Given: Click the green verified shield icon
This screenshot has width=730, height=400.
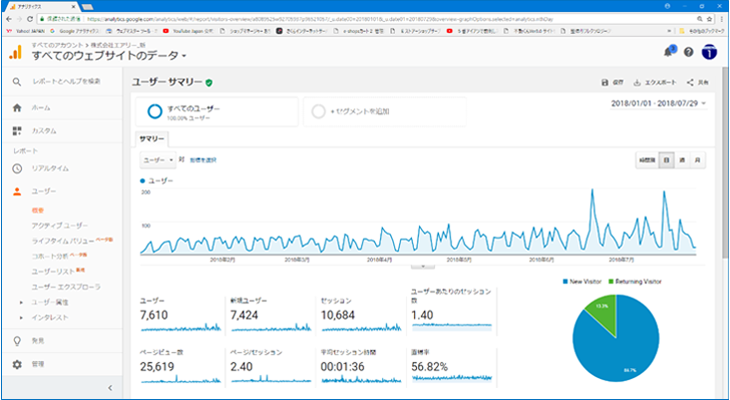Looking at the screenshot, I should [x=209, y=82].
